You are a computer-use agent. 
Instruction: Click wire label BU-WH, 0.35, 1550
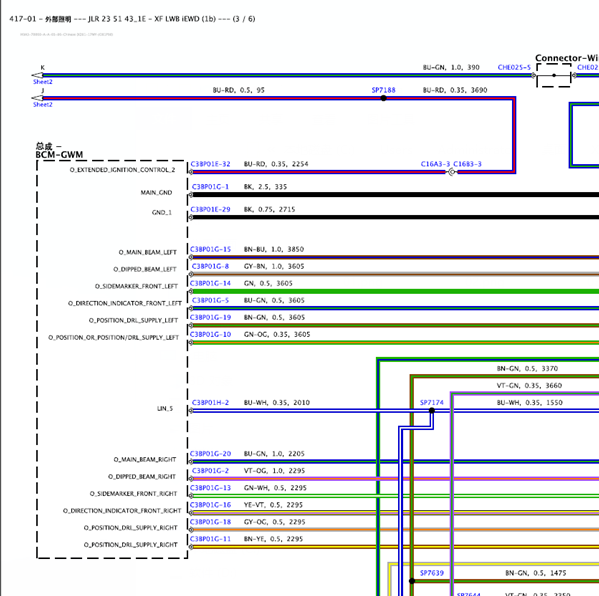[529, 402]
